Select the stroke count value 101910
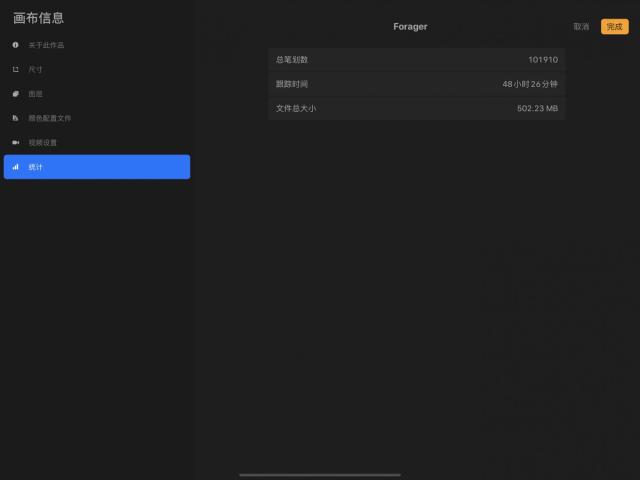Screen dimensions: 640x480 (x=543, y=60)
